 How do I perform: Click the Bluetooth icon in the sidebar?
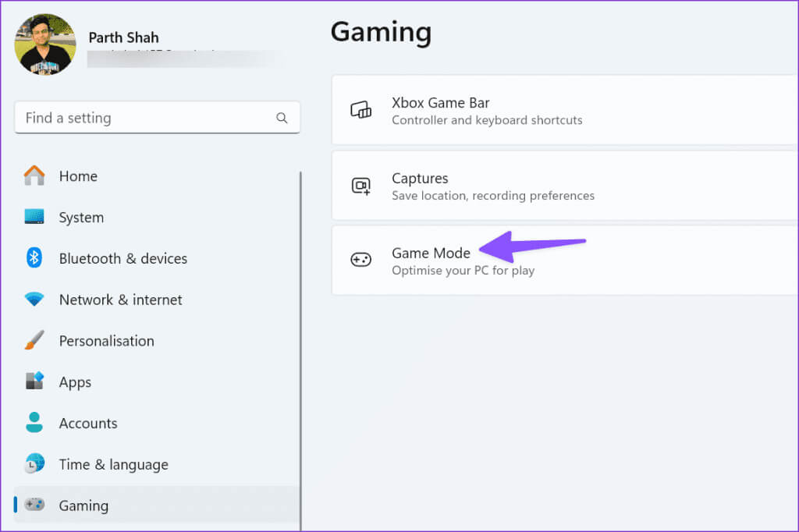point(34,258)
